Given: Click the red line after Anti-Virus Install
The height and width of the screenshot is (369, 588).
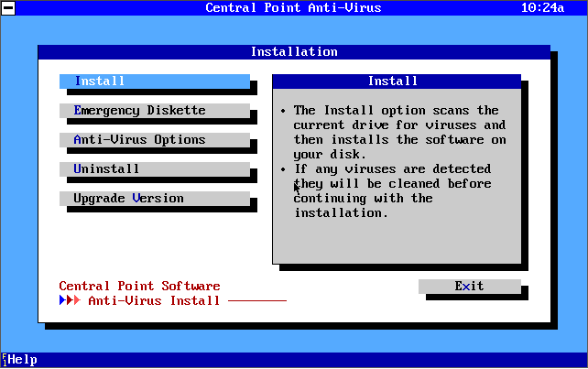Looking at the screenshot, I should coord(256,300).
